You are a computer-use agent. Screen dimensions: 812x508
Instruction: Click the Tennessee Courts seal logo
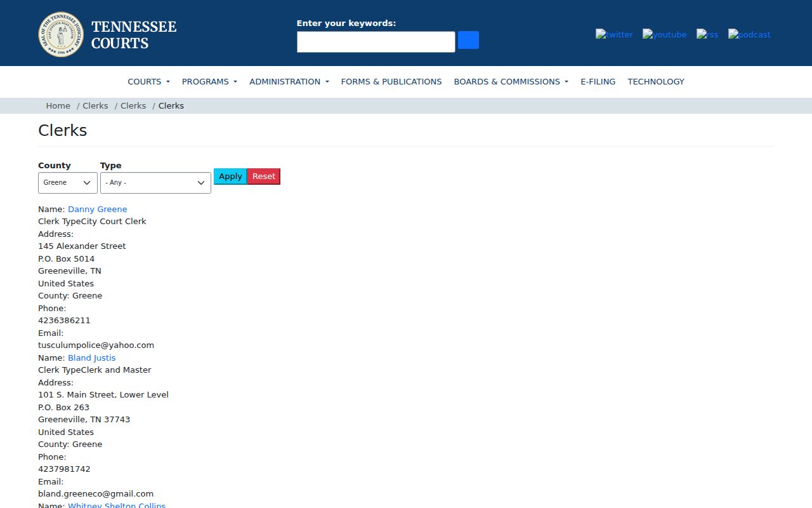pos(61,34)
